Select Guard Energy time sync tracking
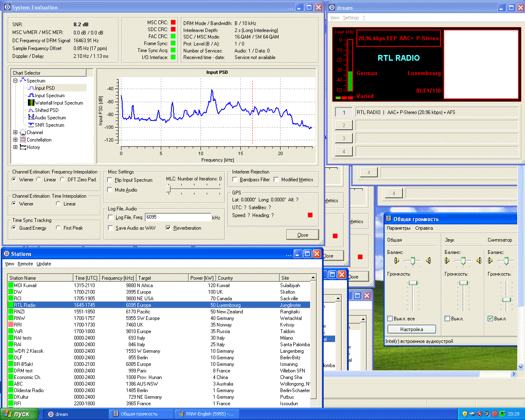The image size is (525, 420). pos(14,228)
